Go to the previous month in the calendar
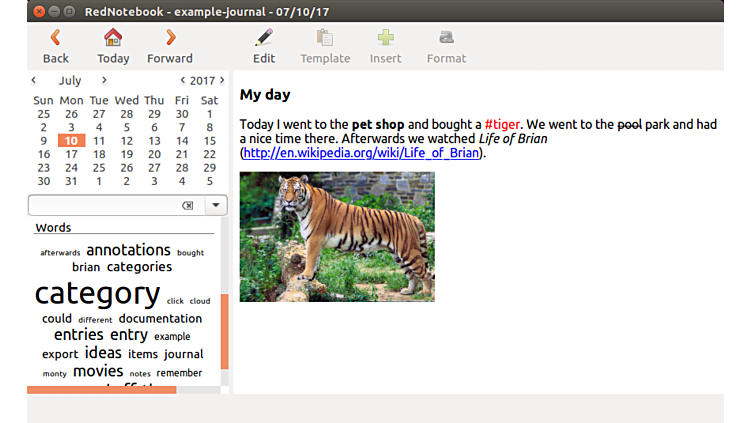This screenshot has width=752, height=423. (34, 80)
